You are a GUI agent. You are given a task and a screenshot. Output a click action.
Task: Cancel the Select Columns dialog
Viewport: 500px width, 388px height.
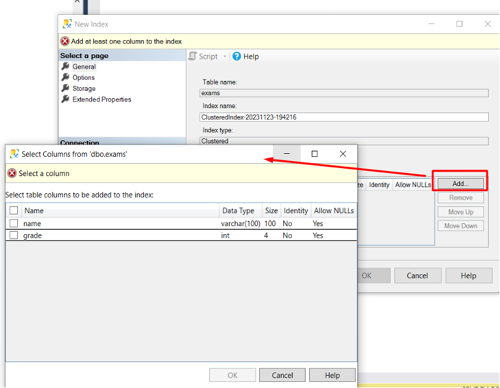(282, 375)
